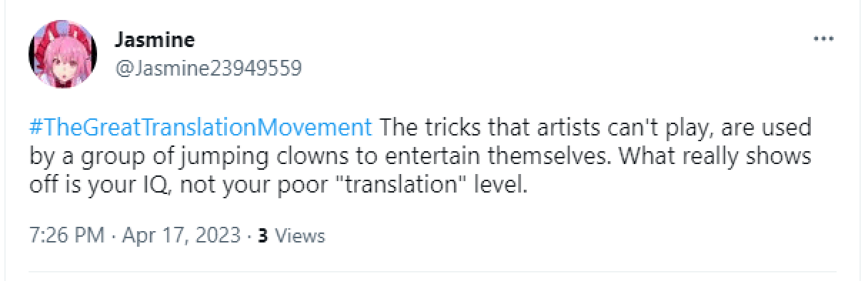Open Jasmine's pink-haired profile avatar
This screenshot has height=281, width=868.
(62, 54)
